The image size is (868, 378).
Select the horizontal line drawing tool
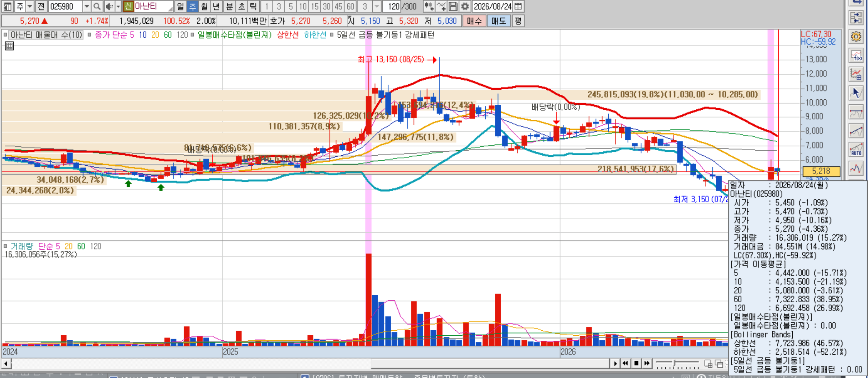(856, 112)
